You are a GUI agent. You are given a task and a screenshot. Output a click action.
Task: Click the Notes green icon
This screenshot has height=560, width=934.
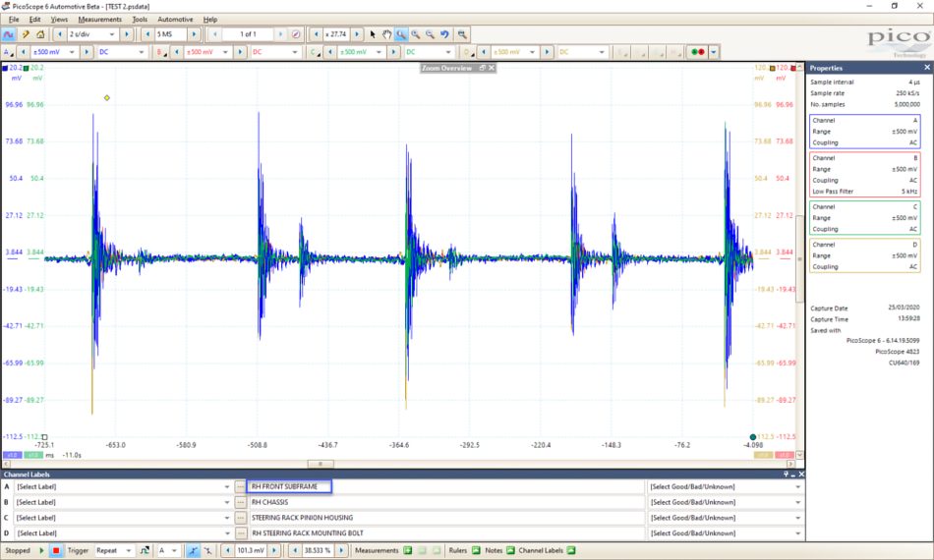click(510, 550)
